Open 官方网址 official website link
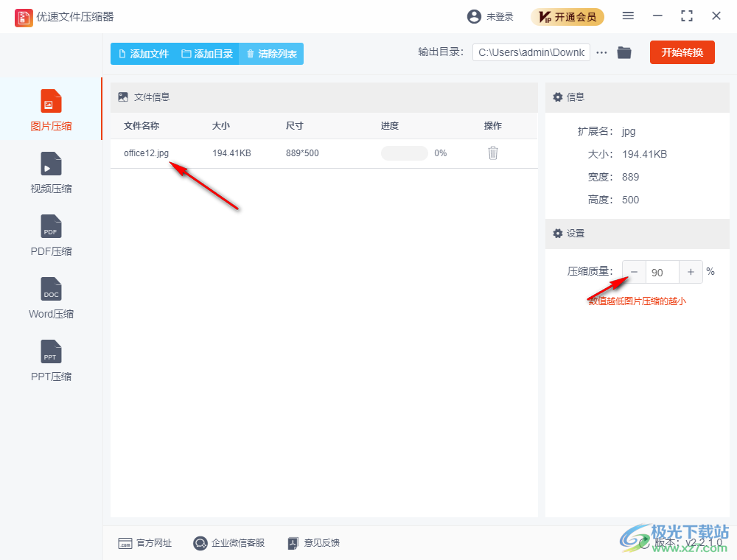 pos(144,543)
